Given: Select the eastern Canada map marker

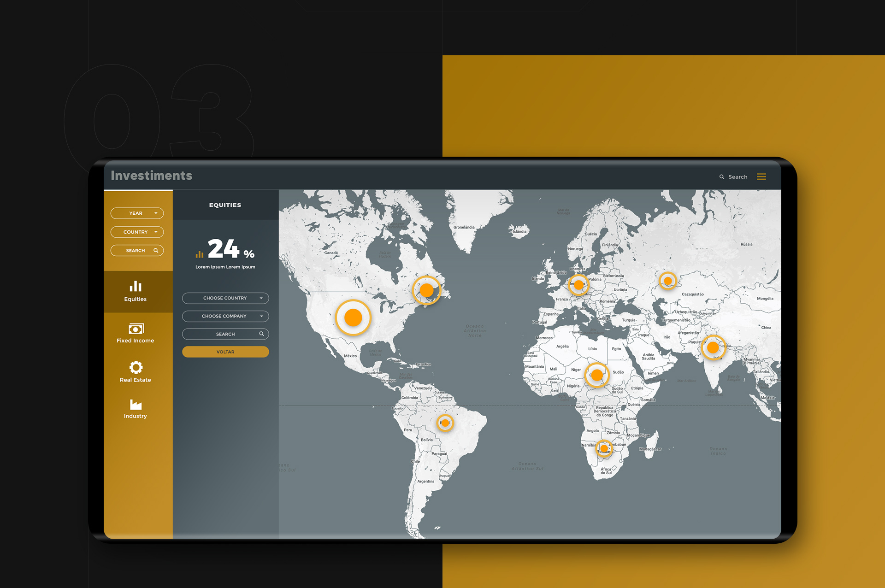Looking at the screenshot, I should (x=427, y=290).
